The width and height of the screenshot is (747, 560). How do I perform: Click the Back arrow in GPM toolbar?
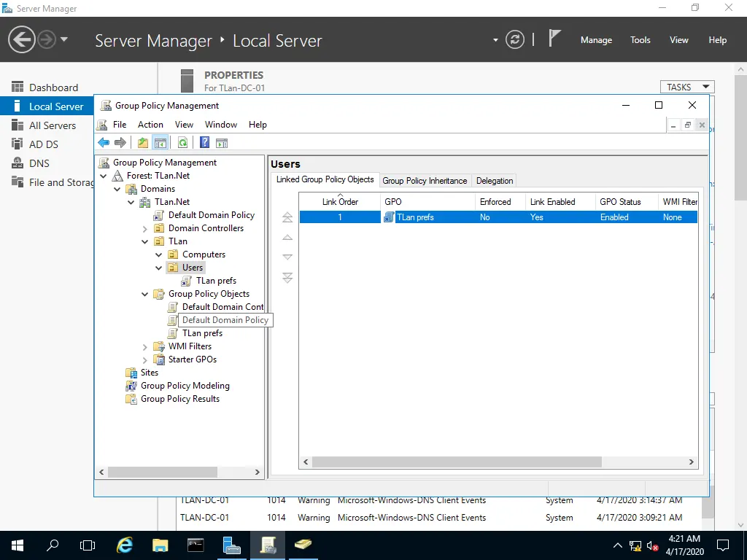tap(104, 142)
